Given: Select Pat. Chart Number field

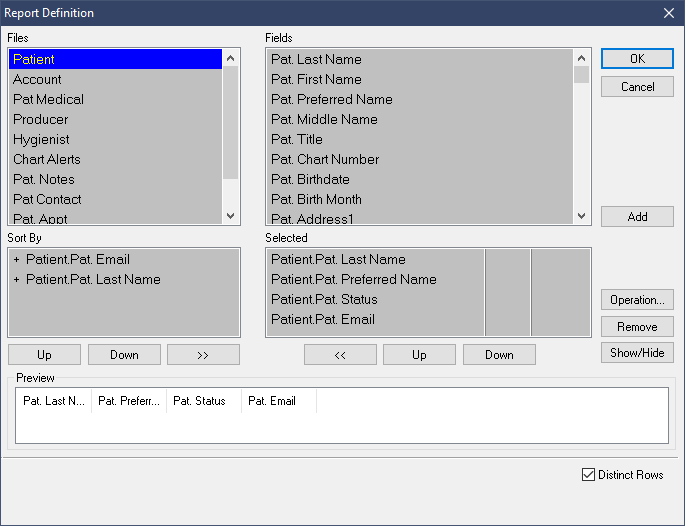Looking at the screenshot, I should [325, 159].
